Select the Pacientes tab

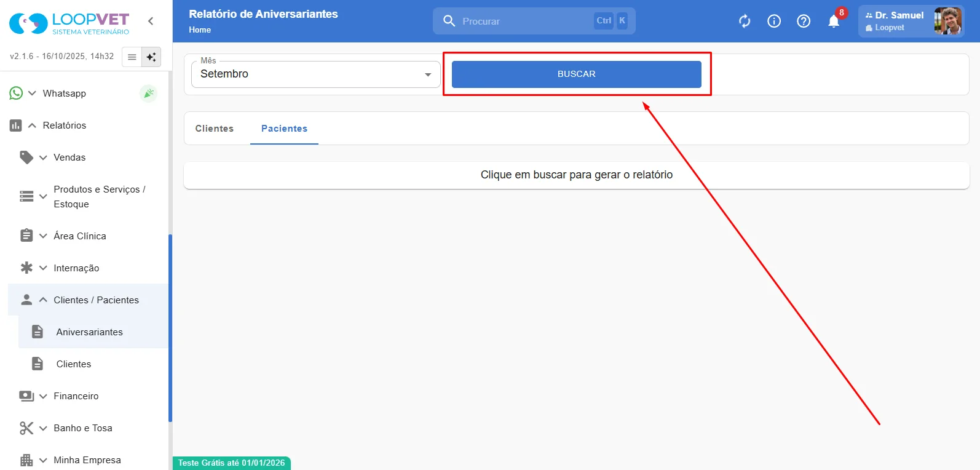[284, 129]
